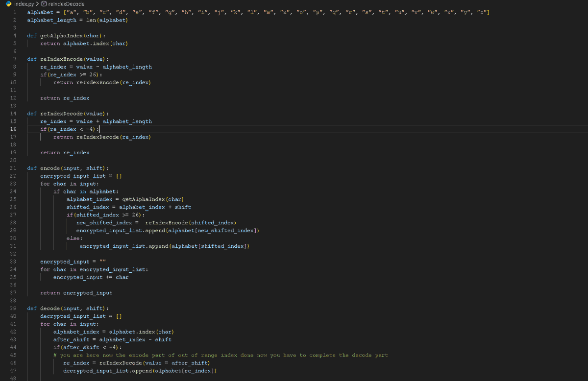Image resolution: width=588 pixels, height=381 pixels.
Task: Click the else: line
Action: pyautogui.click(x=74, y=238)
